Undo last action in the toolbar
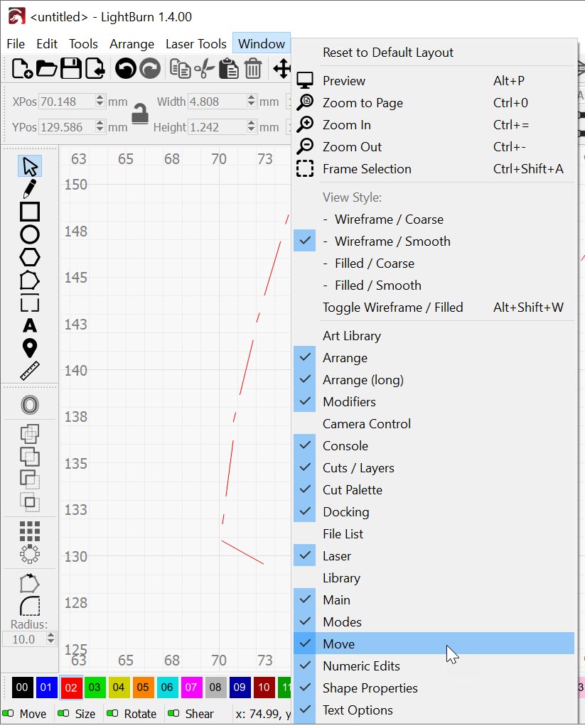Image resolution: width=585 pixels, height=728 pixels. (125, 69)
